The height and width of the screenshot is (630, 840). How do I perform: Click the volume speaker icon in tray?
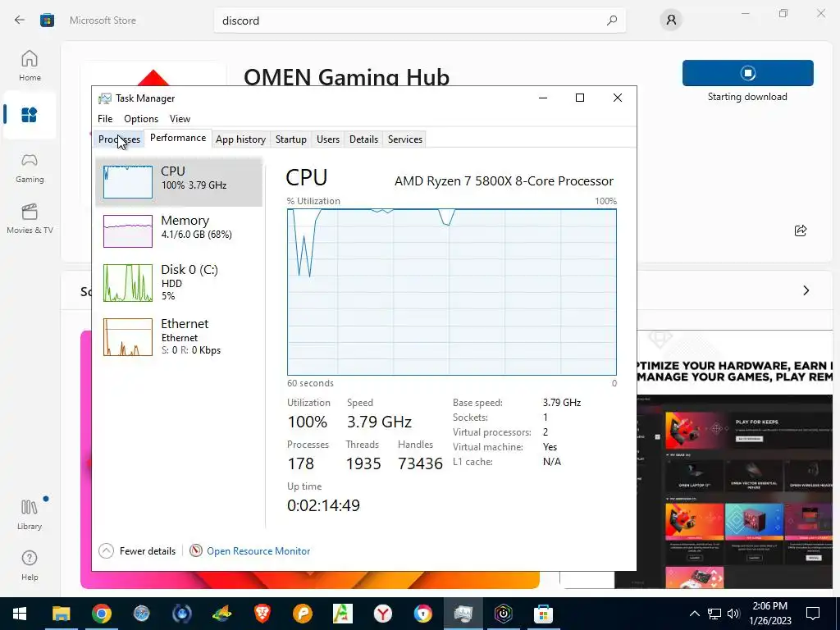pyautogui.click(x=733, y=614)
